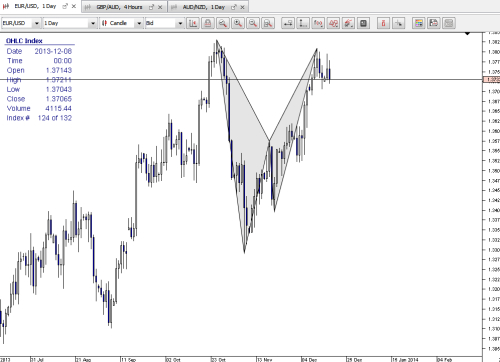Open the Candle chart type dropdown
This screenshot has width=500, height=362.
[x=122, y=23]
